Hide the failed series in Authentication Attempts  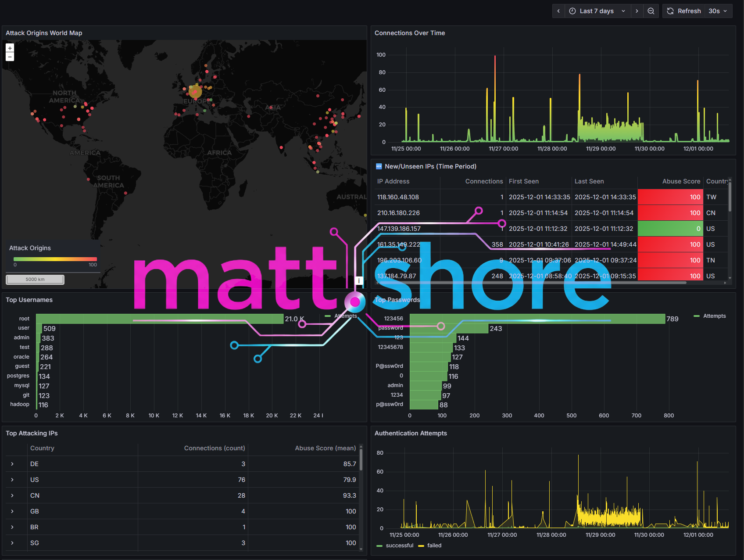pos(433,546)
